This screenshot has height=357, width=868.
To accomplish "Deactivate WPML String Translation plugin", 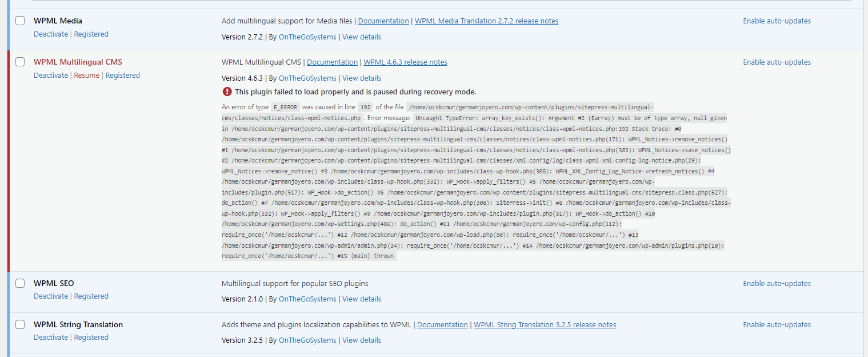I will [51, 338].
